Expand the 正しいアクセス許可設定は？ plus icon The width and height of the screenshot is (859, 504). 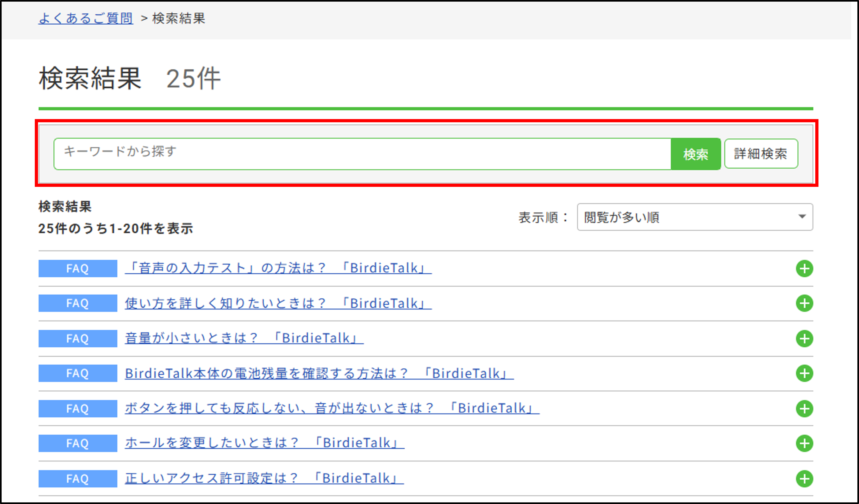804,479
